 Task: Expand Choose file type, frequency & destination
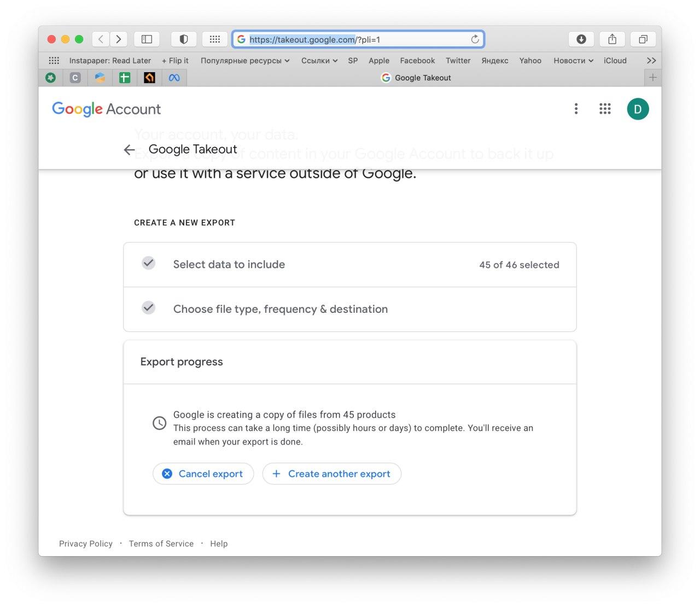click(x=350, y=310)
